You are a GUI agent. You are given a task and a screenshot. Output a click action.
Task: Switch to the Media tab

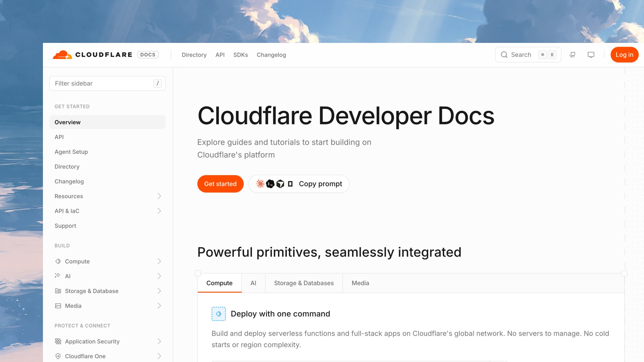point(360,283)
